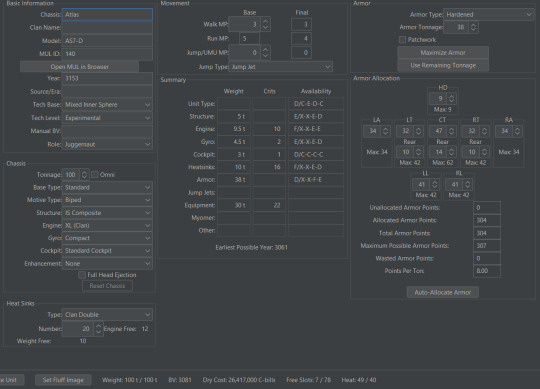Click the Armor weight cell 38 t
This screenshot has width=540, height=389.
tap(234, 180)
